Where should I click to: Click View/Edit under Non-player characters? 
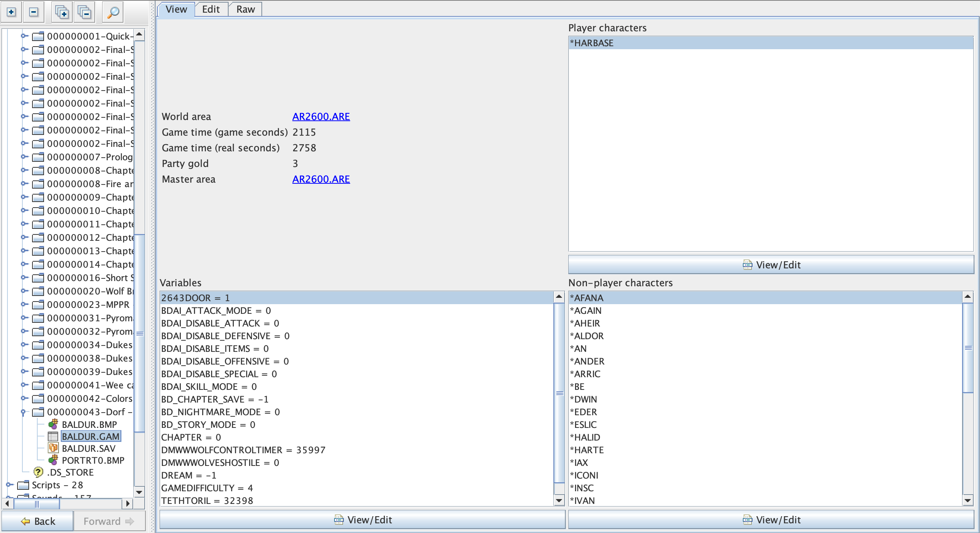pyautogui.click(x=771, y=519)
